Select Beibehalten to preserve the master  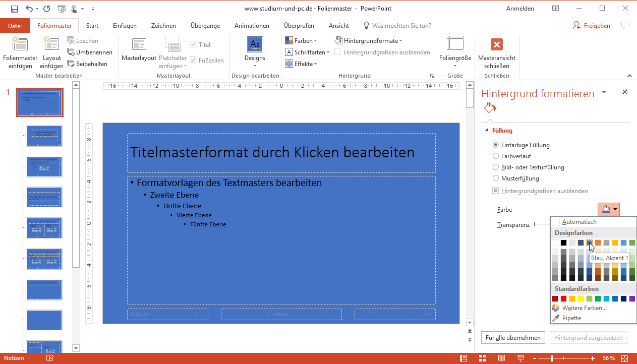pyautogui.click(x=88, y=64)
